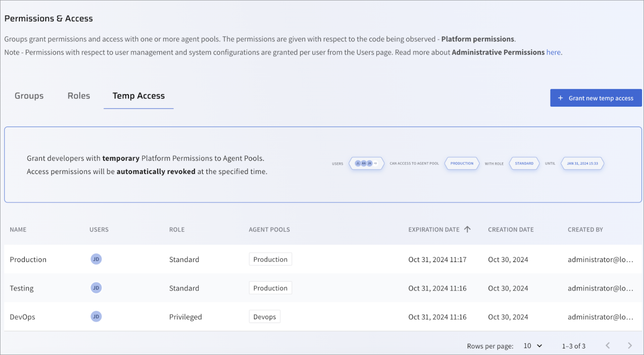Click the example users avatar group badge
Screen dimensions: 644x355
(x=366, y=163)
